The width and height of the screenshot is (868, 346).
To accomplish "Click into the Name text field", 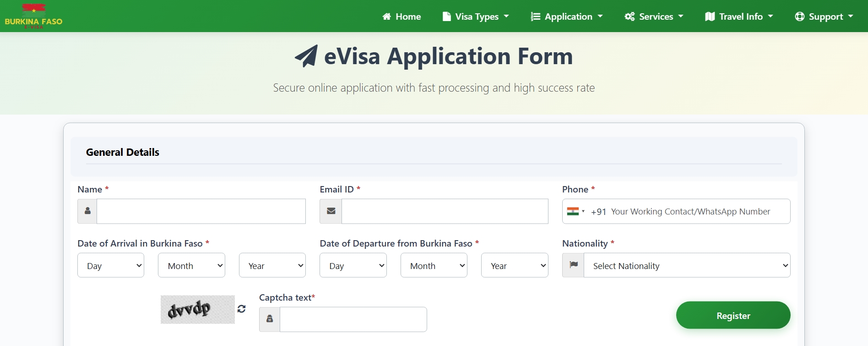I will tap(201, 211).
